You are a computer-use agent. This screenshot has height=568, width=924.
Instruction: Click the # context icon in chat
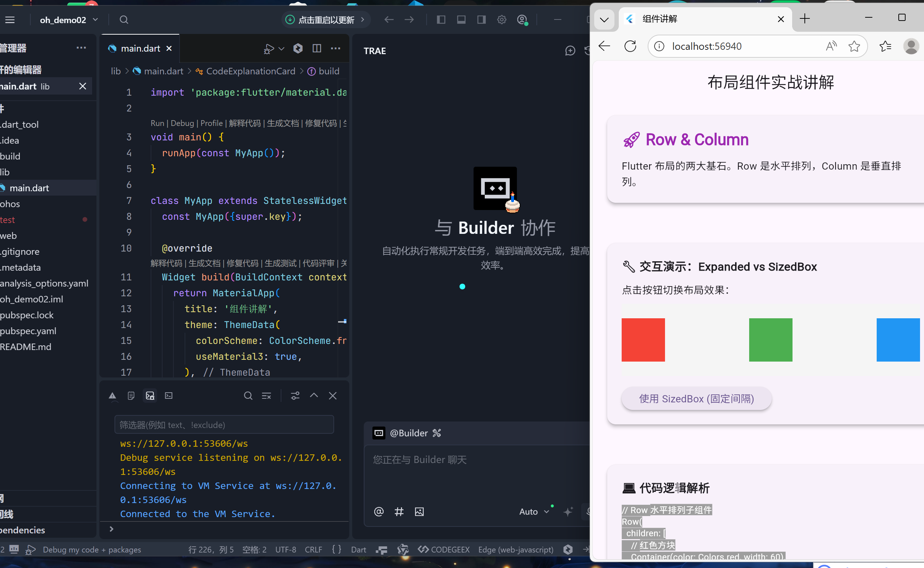399,512
